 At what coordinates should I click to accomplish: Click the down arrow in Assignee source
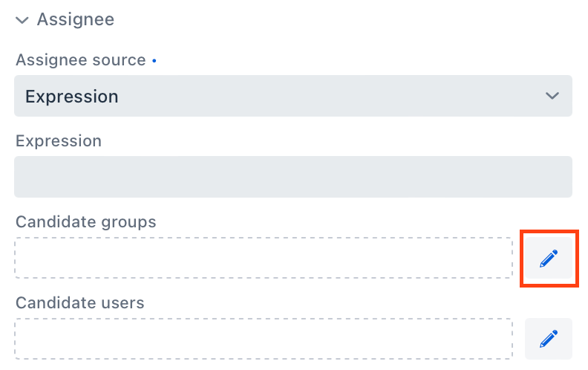click(552, 96)
